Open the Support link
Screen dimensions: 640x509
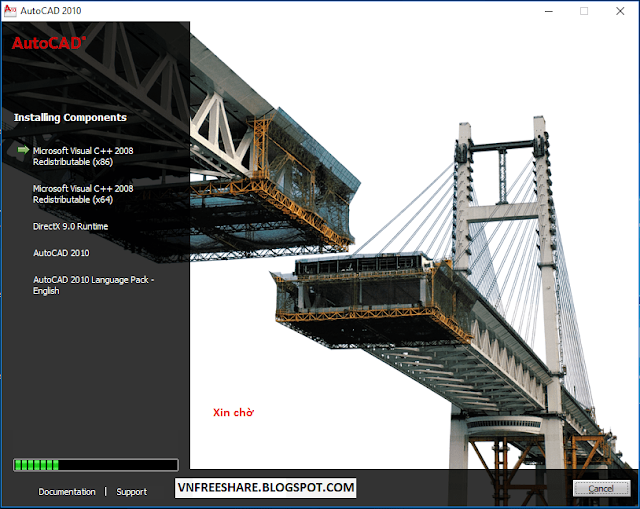[x=131, y=492]
